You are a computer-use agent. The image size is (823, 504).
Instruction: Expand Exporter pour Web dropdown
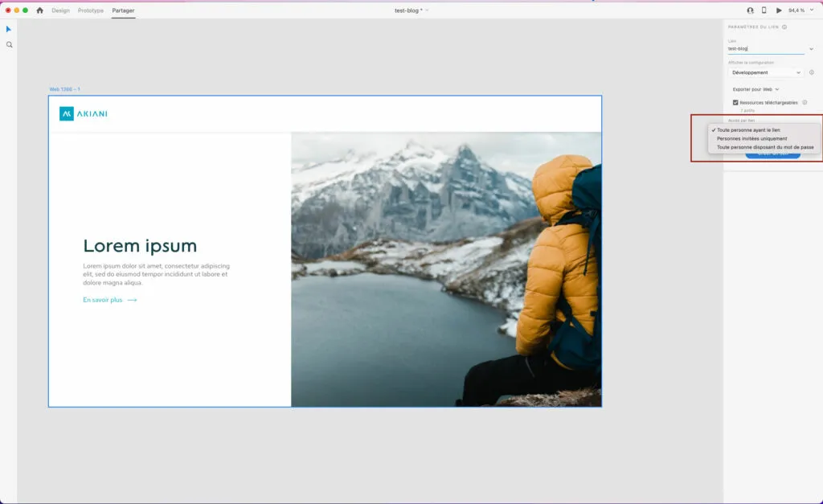point(755,89)
